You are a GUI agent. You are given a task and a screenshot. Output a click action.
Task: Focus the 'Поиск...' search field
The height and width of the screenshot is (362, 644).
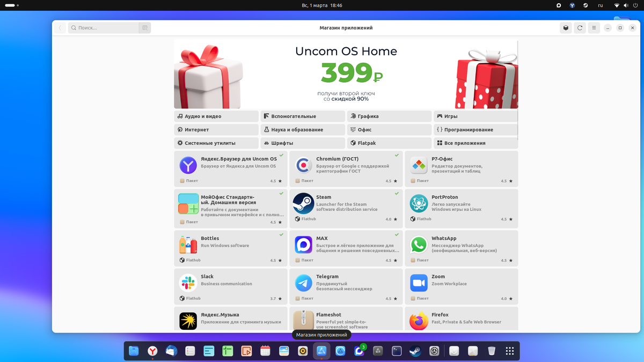104,28
